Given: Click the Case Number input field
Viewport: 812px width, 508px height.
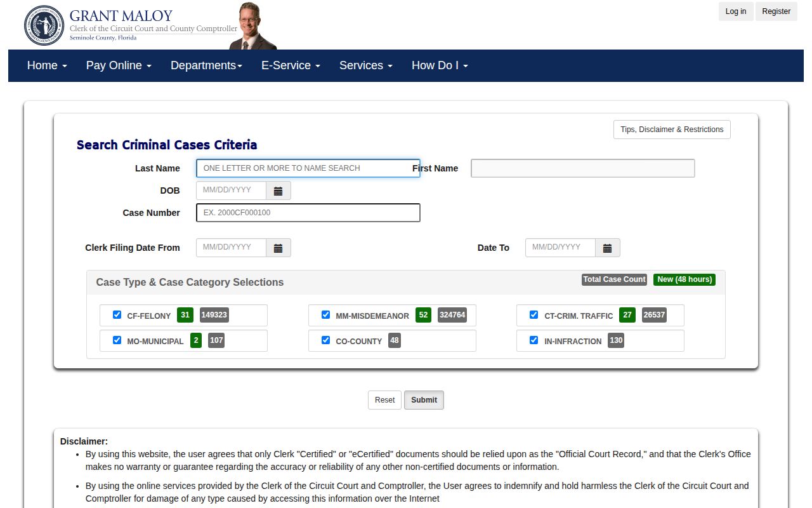Looking at the screenshot, I should click(308, 213).
